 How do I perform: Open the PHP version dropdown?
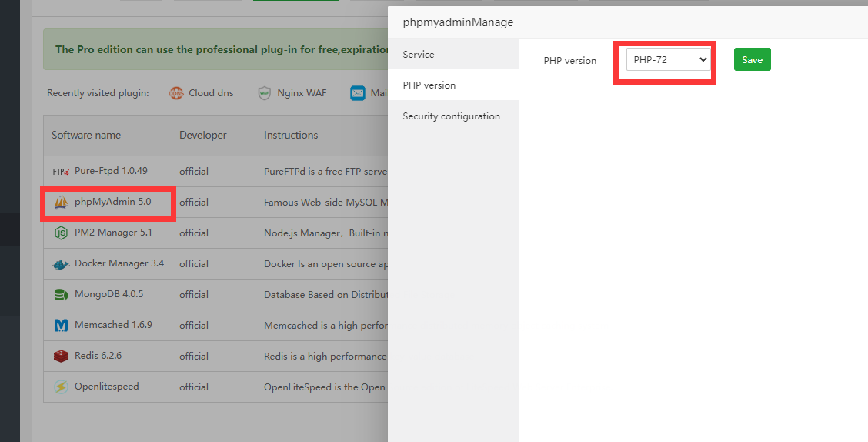(668, 60)
